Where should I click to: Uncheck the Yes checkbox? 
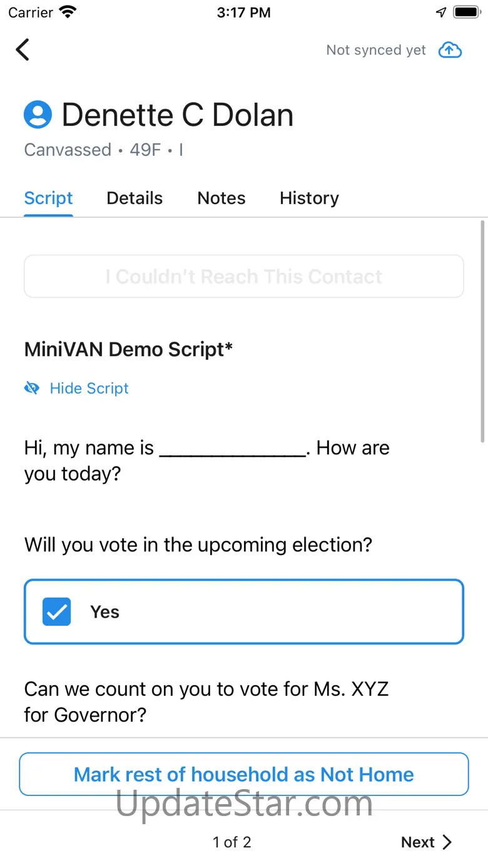point(56,612)
